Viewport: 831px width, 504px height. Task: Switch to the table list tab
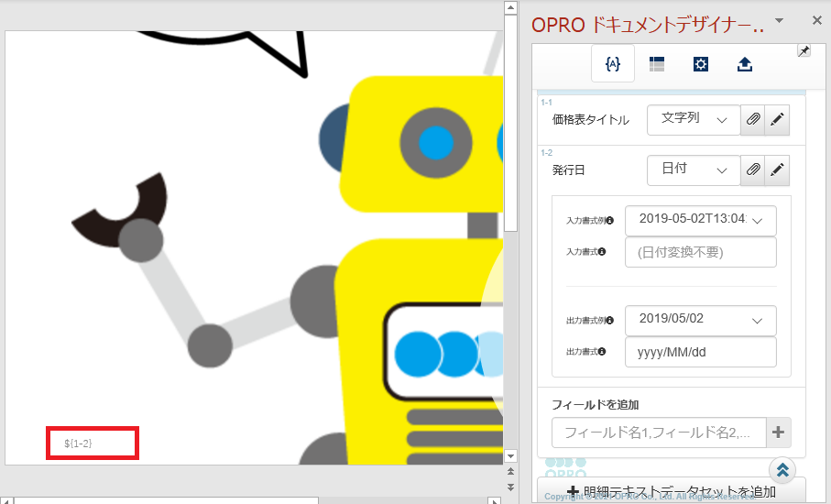[657, 64]
